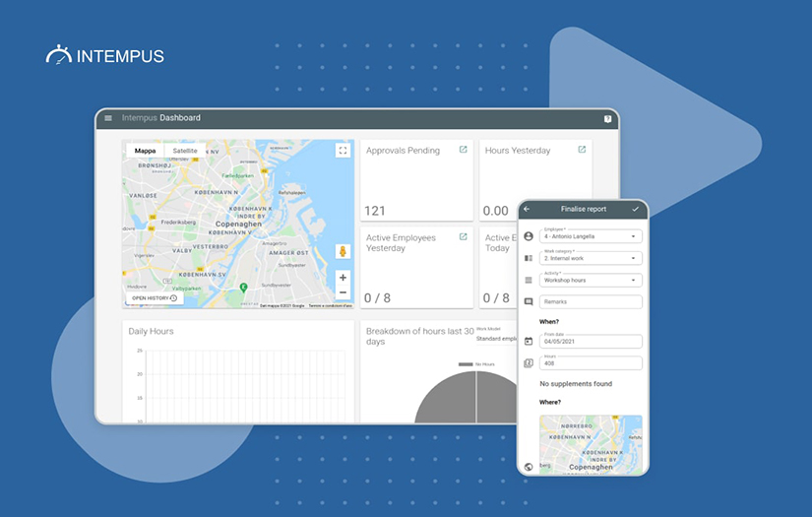The image size is (812, 517).
Task: Click the Daily Hours chart title
Action: [x=151, y=331]
